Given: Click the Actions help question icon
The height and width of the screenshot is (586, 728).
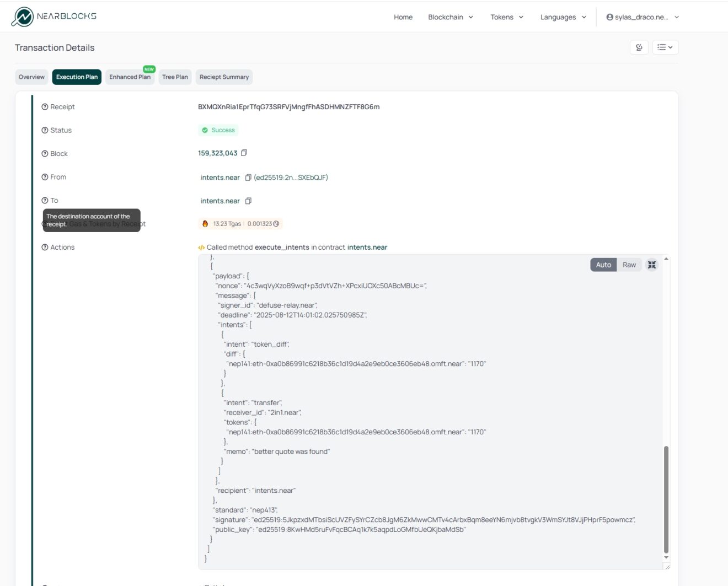Looking at the screenshot, I should 45,248.
